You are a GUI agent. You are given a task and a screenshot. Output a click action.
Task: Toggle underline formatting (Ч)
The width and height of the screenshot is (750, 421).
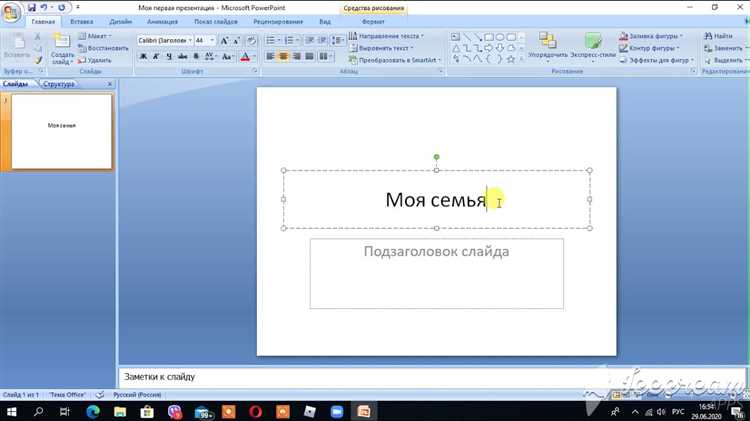click(x=169, y=56)
